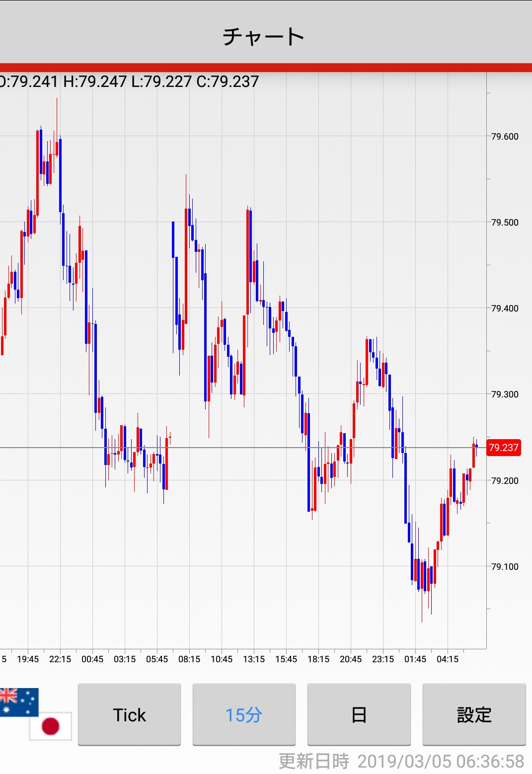This screenshot has height=774, width=532.
Task: Select the 08:15 time axis marker
Action: click(189, 659)
